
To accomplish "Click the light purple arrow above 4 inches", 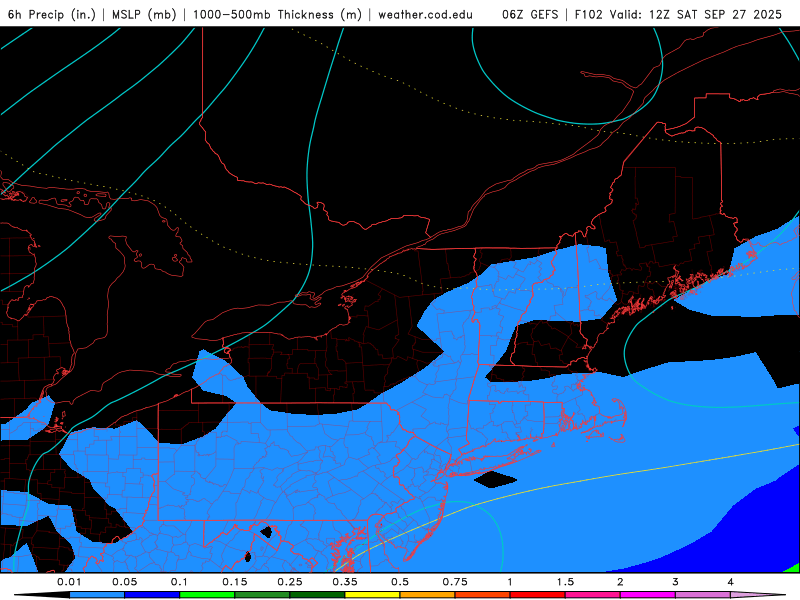I will tap(758, 595).
